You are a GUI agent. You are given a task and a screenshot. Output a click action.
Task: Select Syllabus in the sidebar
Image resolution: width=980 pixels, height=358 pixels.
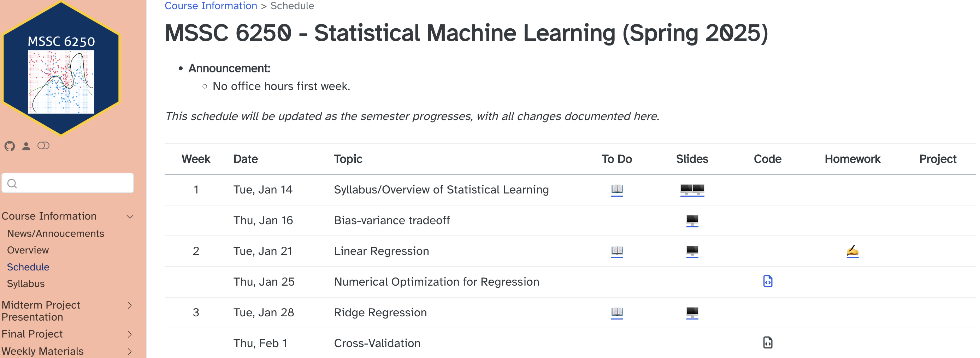[x=26, y=284]
